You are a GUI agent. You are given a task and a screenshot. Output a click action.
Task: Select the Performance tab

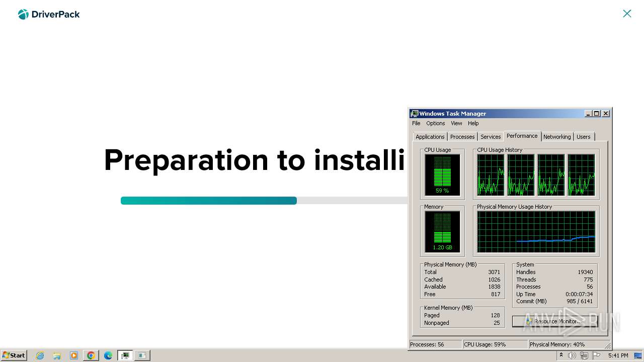point(522,136)
